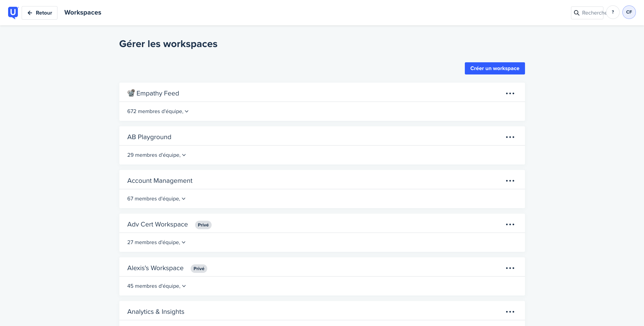Open the options menu for Alexis's Workspace

point(510,268)
